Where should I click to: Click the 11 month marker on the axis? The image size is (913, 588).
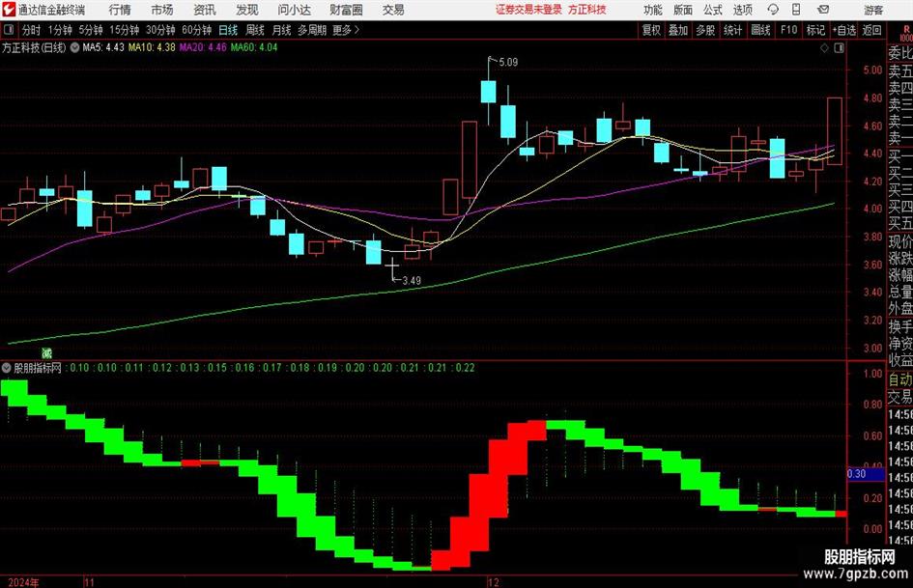(x=89, y=582)
